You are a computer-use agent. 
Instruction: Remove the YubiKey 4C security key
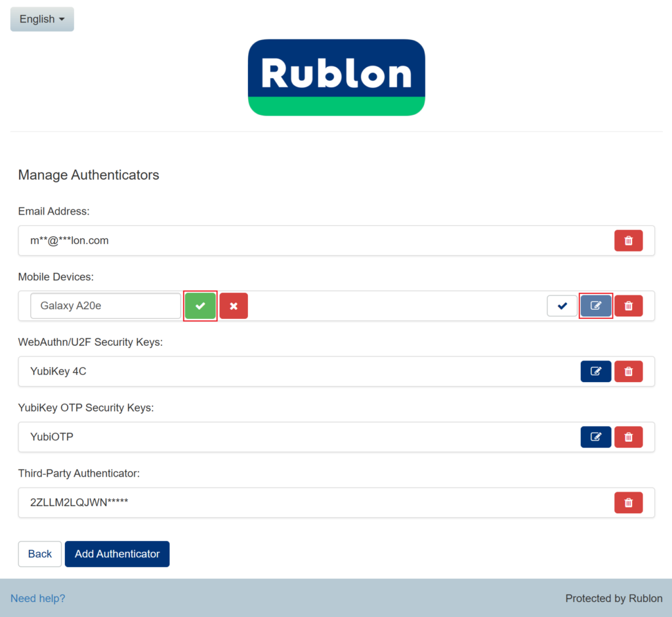click(x=628, y=372)
